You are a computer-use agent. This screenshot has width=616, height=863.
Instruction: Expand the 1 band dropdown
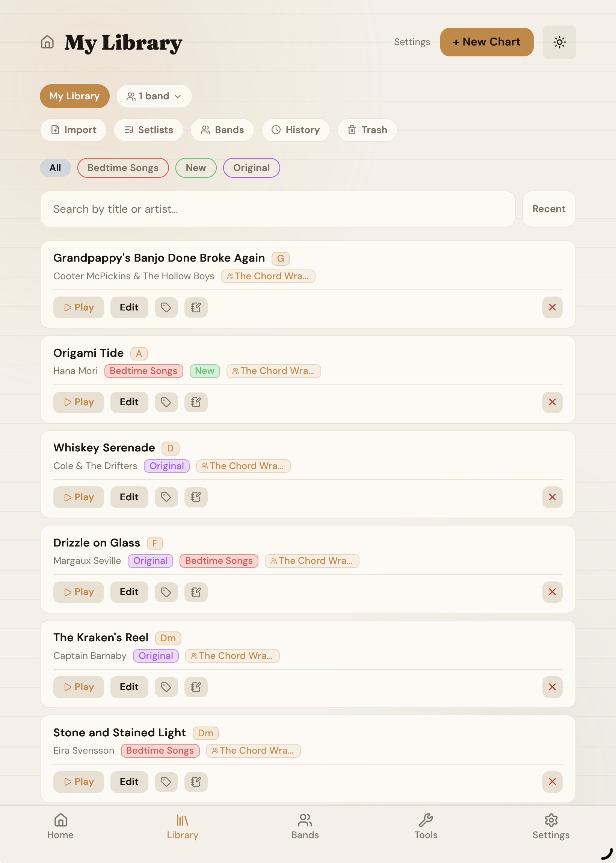click(154, 96)
